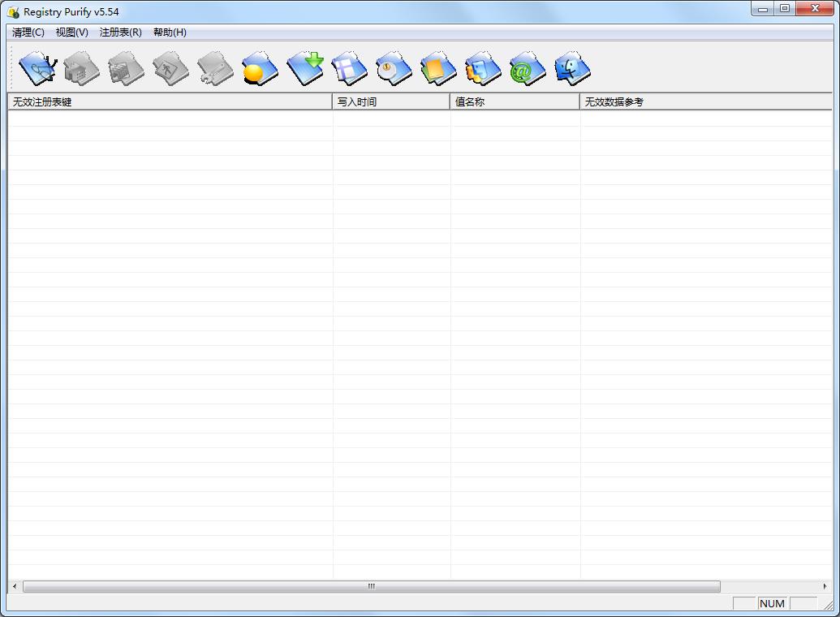Click Registry Purify title bar app icon
Image resolution: width=840 pixels, height=617 pixels.
pos(14,12)
